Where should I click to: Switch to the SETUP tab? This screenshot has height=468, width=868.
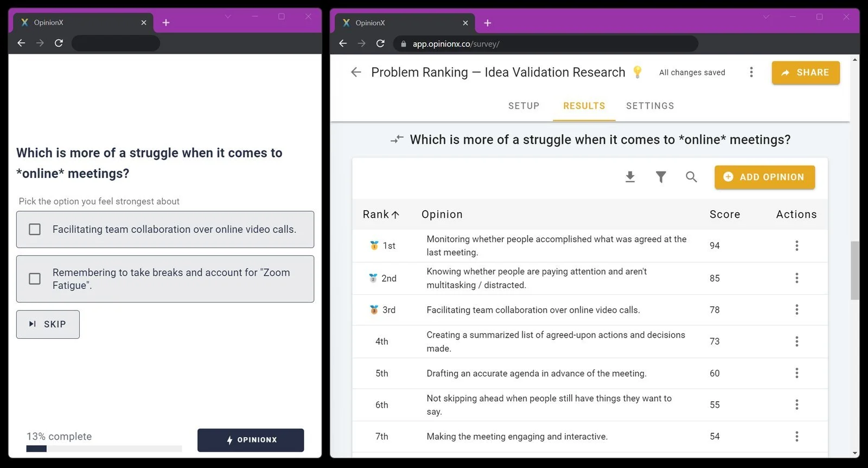click(x=524, y=106)
